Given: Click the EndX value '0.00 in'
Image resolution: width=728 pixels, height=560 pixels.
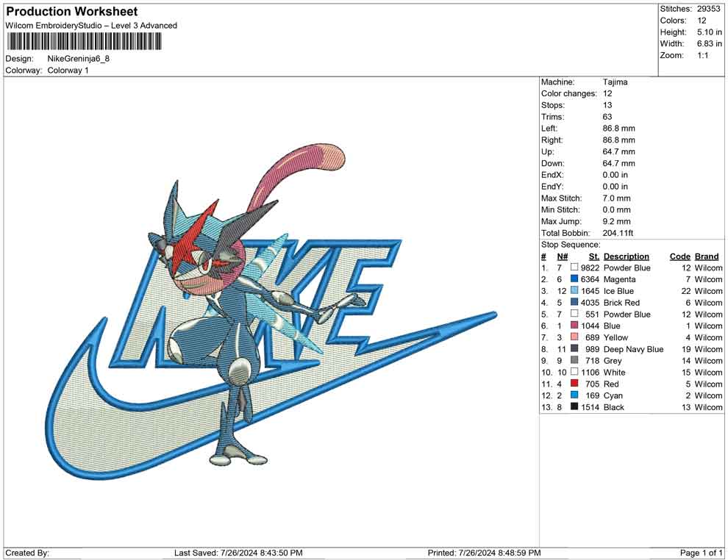Looking at the screenshot, I should 615,175.
